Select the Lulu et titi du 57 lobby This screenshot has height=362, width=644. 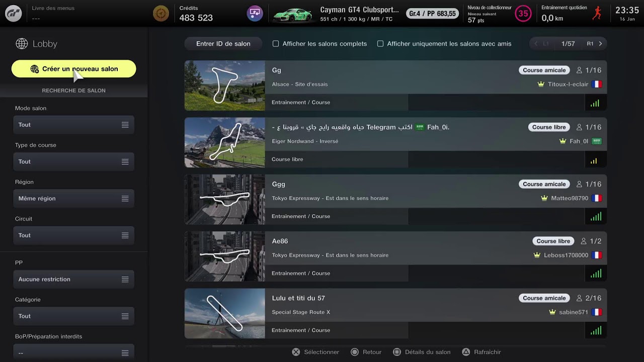tap(395, 313)
